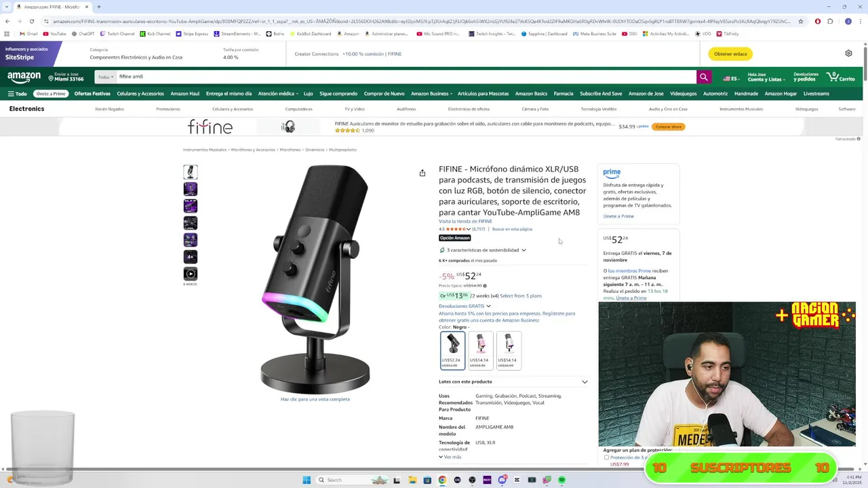Click the 4+ more images thumbnail

click(x=191, y=257)
